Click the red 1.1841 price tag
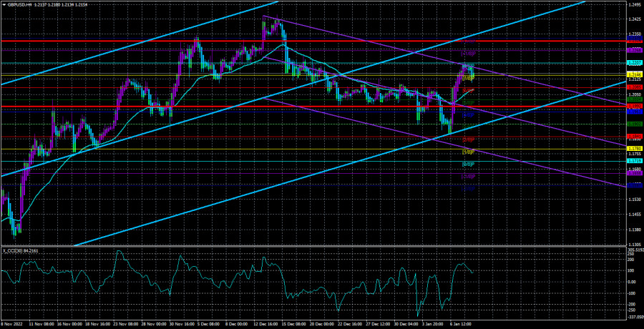This screenshot has height=329, width=644. point(634,137)
